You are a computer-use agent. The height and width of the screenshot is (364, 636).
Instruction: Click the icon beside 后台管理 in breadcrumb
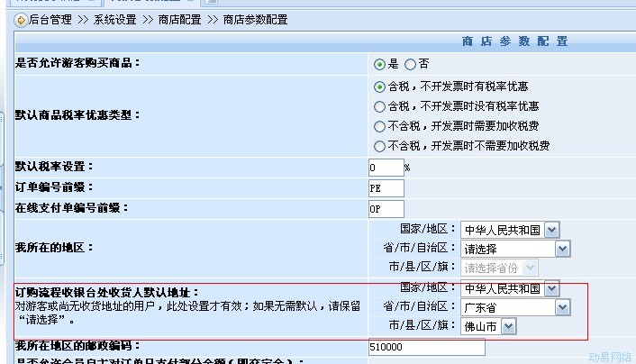[20, 18]
